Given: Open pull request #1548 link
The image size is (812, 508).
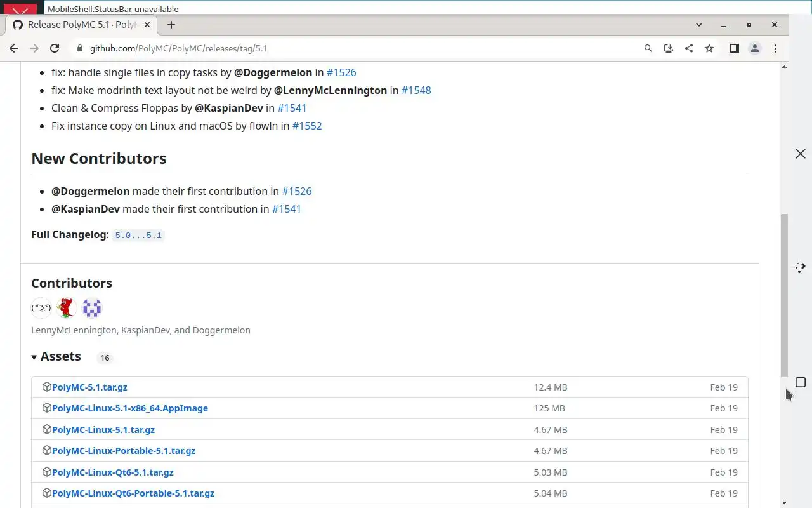Looking at the screenshot, I should point(416,90).
